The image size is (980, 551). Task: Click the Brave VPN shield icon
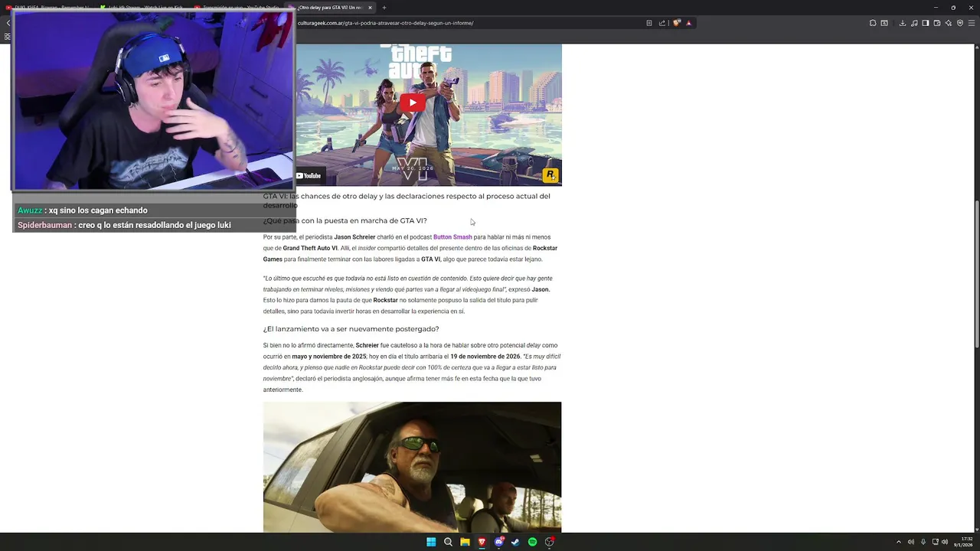pyautogui.click(x=960, y=23)
